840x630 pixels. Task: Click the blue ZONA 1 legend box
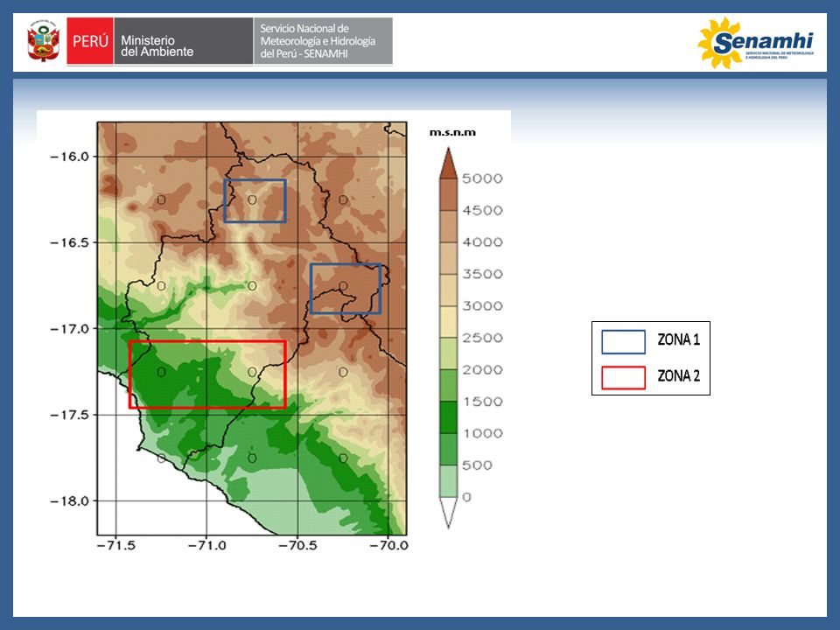point(623,342)
